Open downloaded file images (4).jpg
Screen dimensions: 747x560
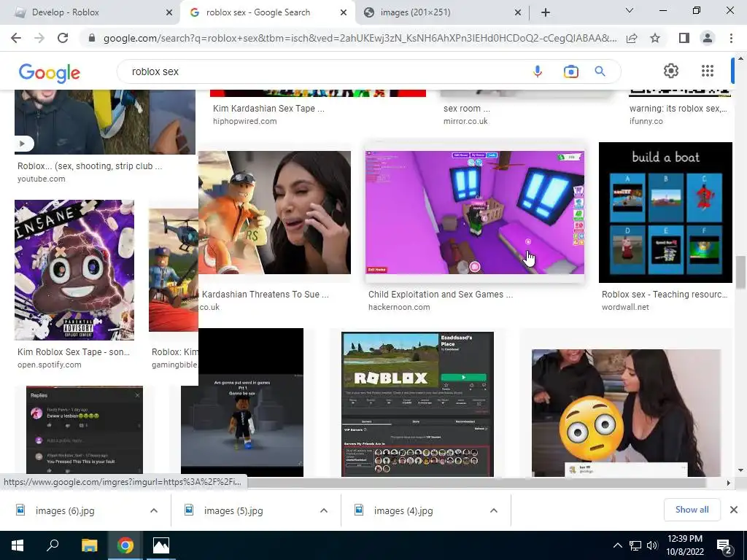coord(403,510)
